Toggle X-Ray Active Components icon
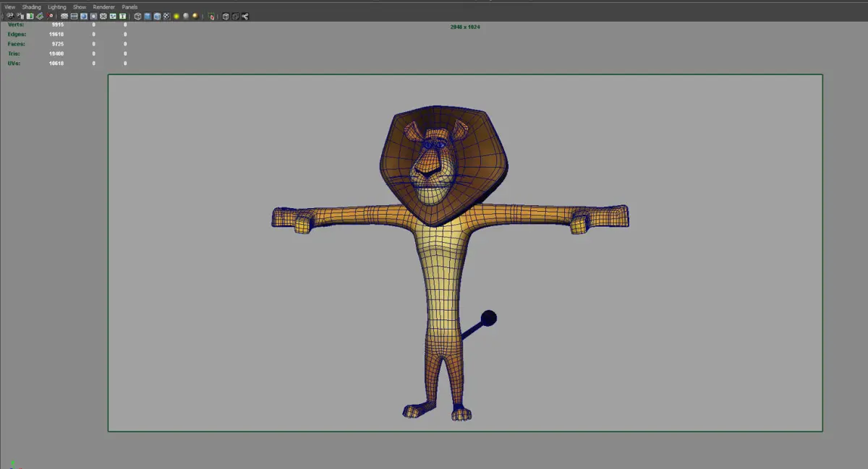 (235, 16)
